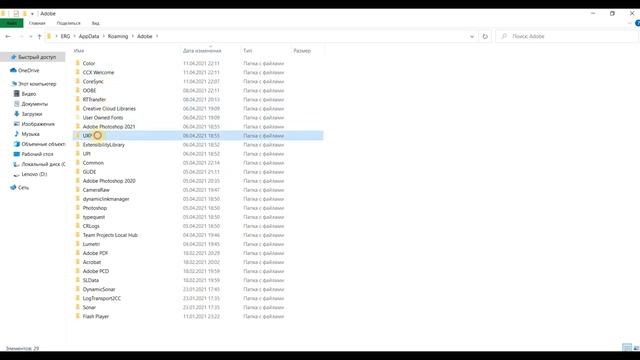Open recent locations dropdown arrow
This screenshot has height=360, width=640.
tap(31, 36)
